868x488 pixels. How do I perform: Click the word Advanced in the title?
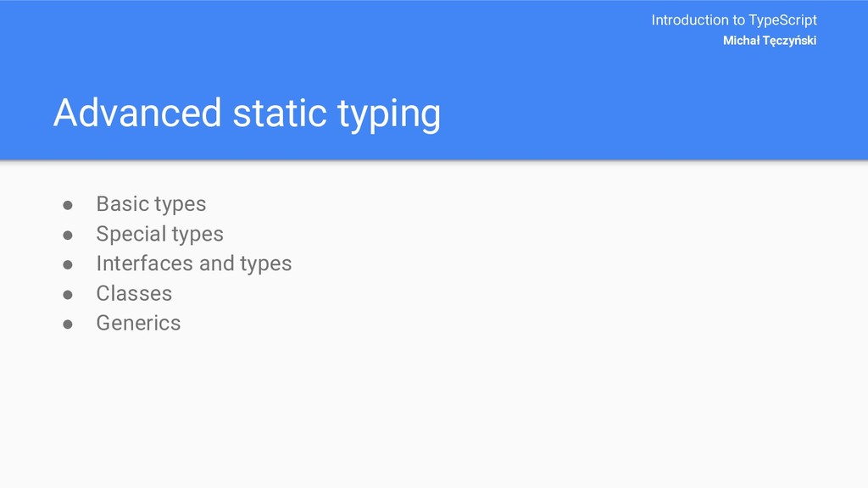tap(138, 113)
